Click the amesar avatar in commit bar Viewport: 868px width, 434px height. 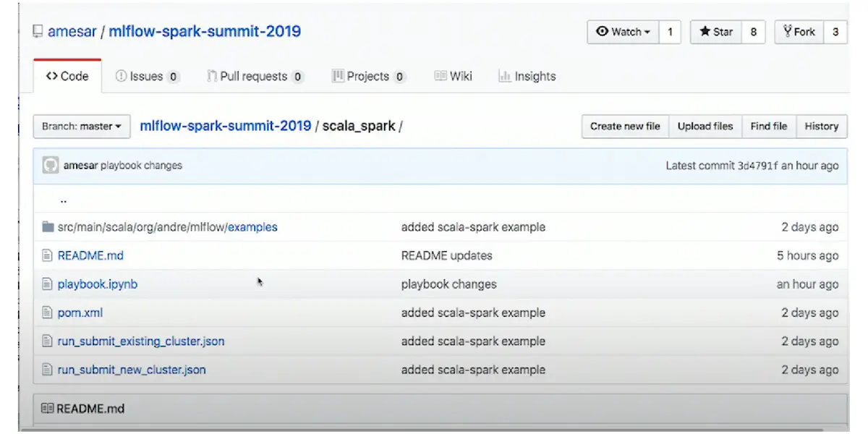point(50,166)
